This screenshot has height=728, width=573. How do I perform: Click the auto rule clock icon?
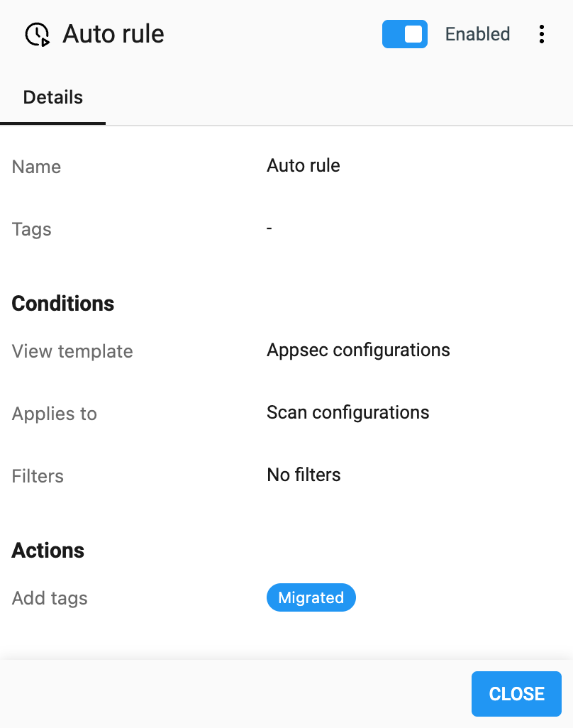click(x=38, y=33)
